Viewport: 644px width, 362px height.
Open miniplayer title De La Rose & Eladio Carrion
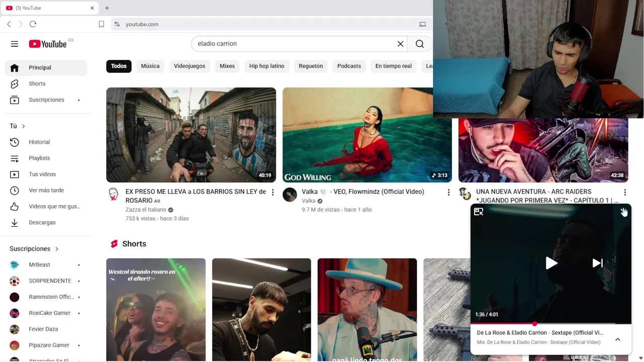tap(540, 333)
